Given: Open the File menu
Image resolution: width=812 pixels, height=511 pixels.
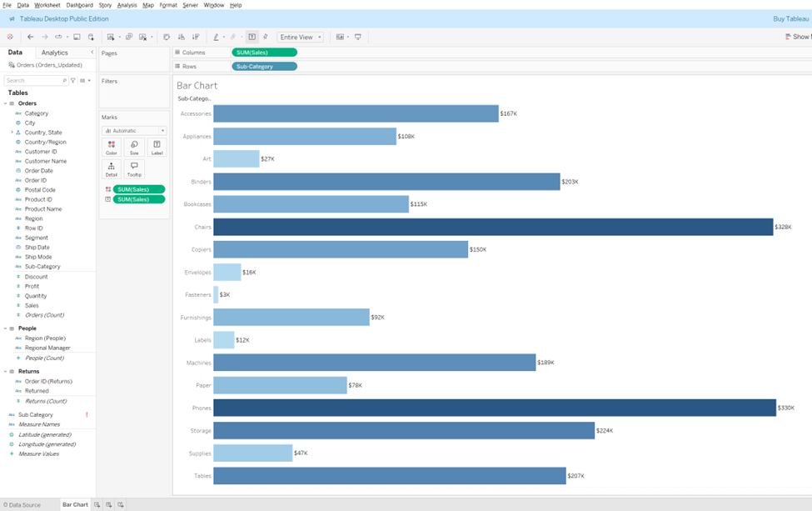Looking at the screenshot, I should click(x=7, y=5).
